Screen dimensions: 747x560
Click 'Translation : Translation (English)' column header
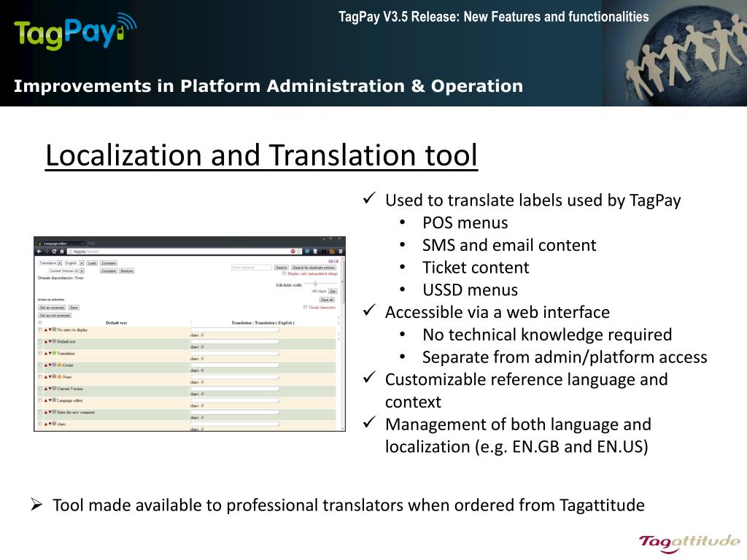coord(263,323)
